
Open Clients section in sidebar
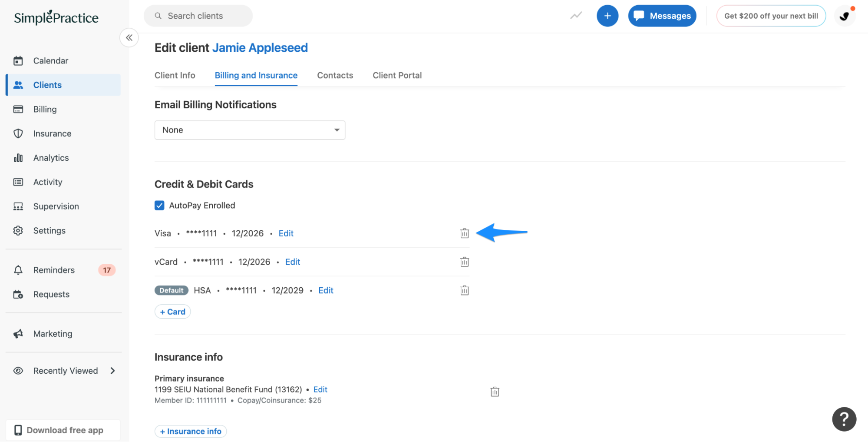[x=63, y=85]
